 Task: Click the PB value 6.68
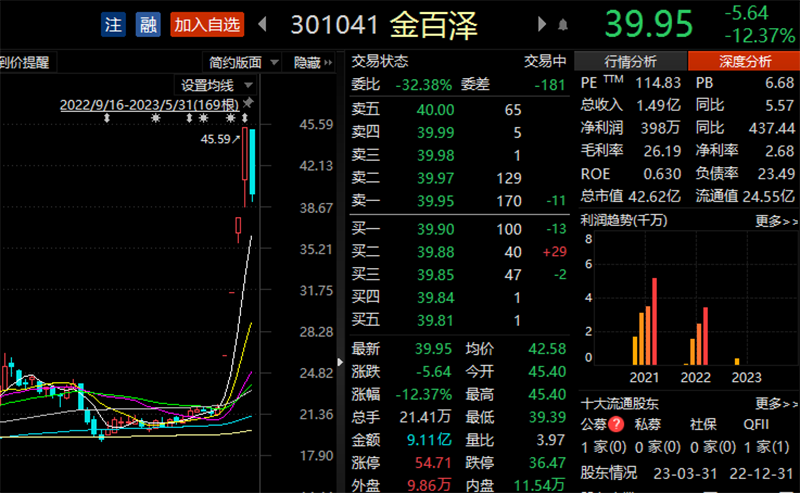coord(780,83)
